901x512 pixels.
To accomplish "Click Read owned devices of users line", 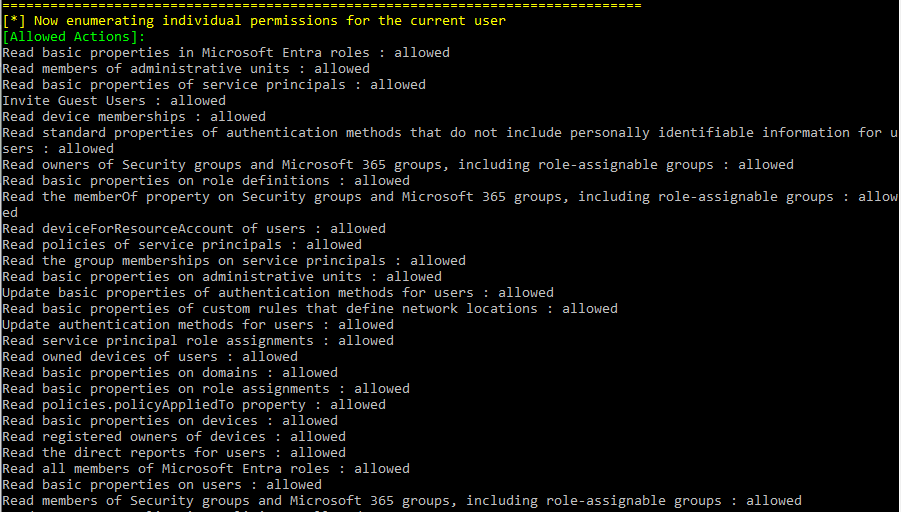I will coord(150,357).
